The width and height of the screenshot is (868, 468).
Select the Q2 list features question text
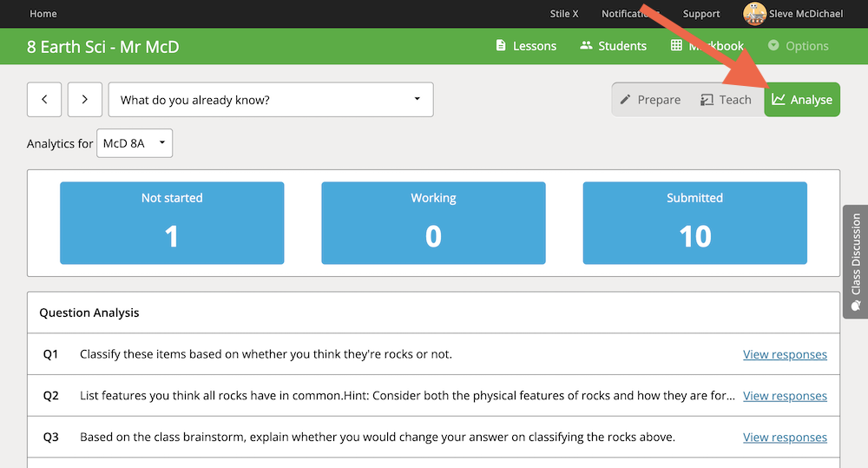(407, 396)
